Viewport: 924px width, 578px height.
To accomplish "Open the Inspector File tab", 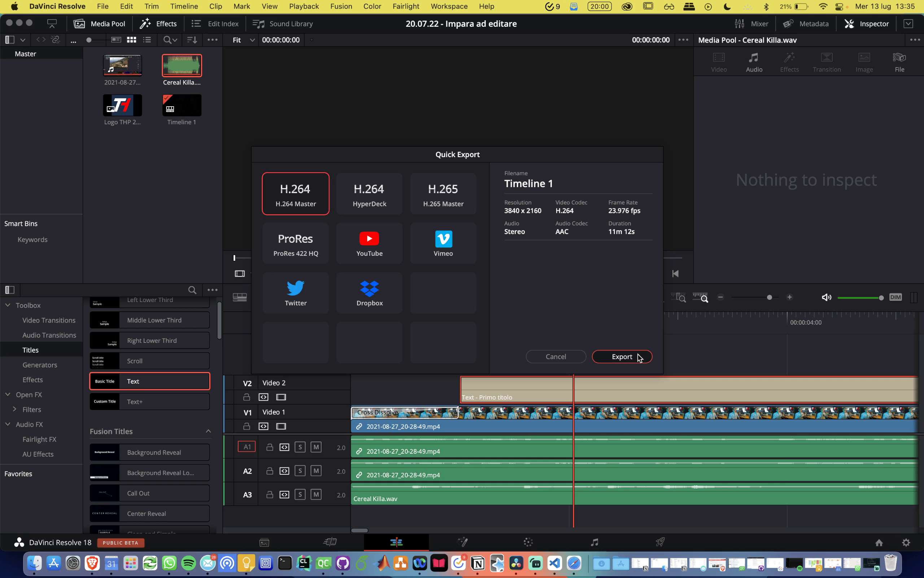I will pos(899,62).
